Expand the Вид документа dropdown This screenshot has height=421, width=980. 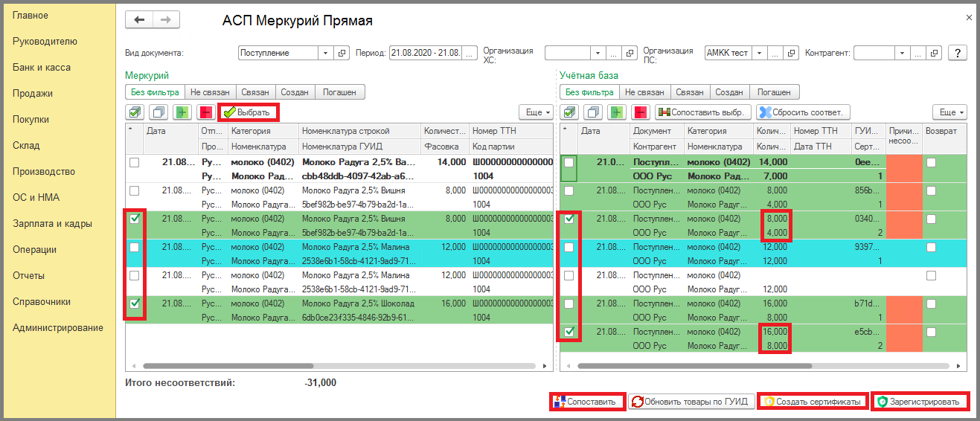325,53
